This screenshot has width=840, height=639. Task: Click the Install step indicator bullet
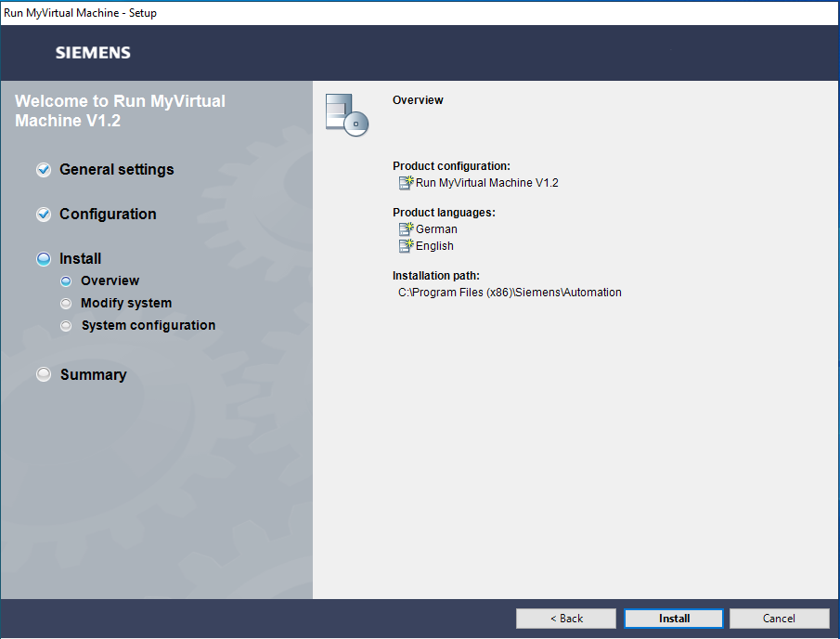click(44, 259)
